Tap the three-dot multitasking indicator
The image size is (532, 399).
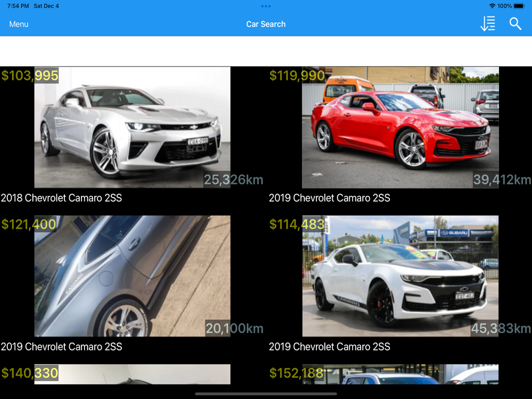coord(266,6)
